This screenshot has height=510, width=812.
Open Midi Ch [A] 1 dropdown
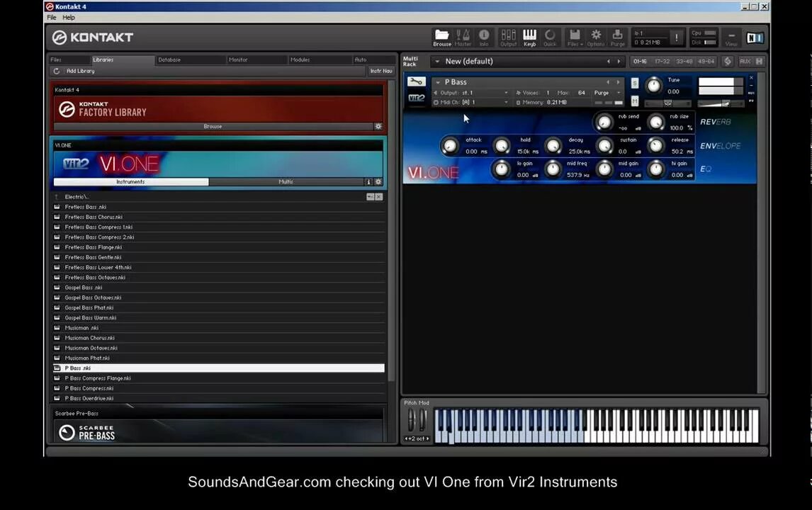(506, 103)
